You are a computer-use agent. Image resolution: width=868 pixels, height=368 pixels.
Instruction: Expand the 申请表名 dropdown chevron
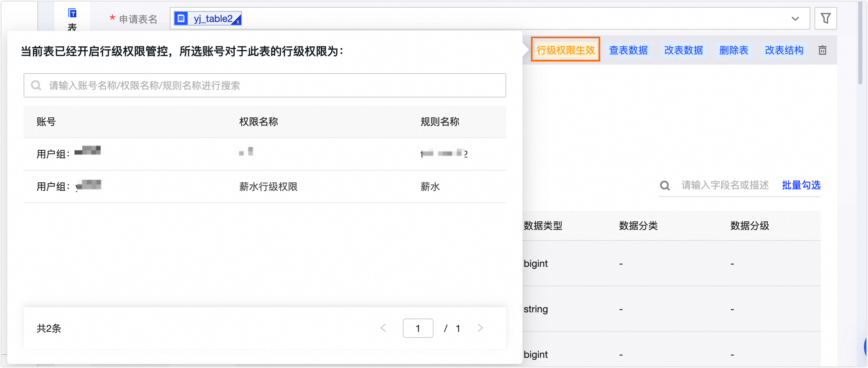[795, 19]
